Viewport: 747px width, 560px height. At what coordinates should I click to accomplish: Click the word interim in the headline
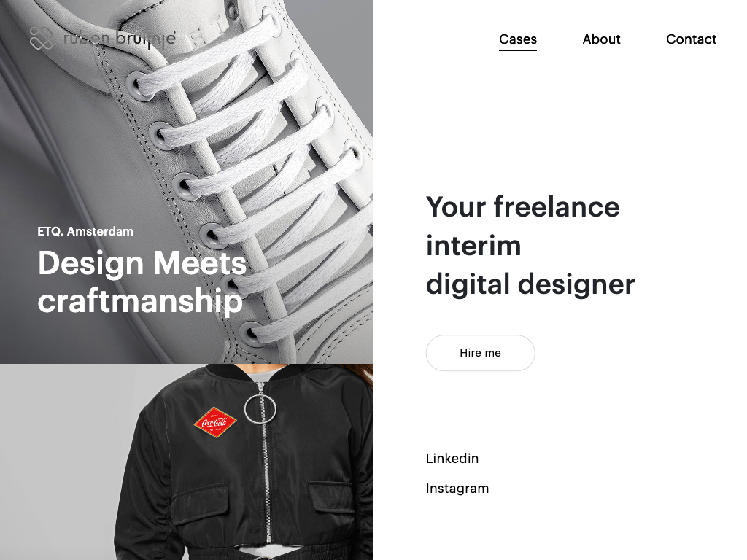[x=473, y=246]
